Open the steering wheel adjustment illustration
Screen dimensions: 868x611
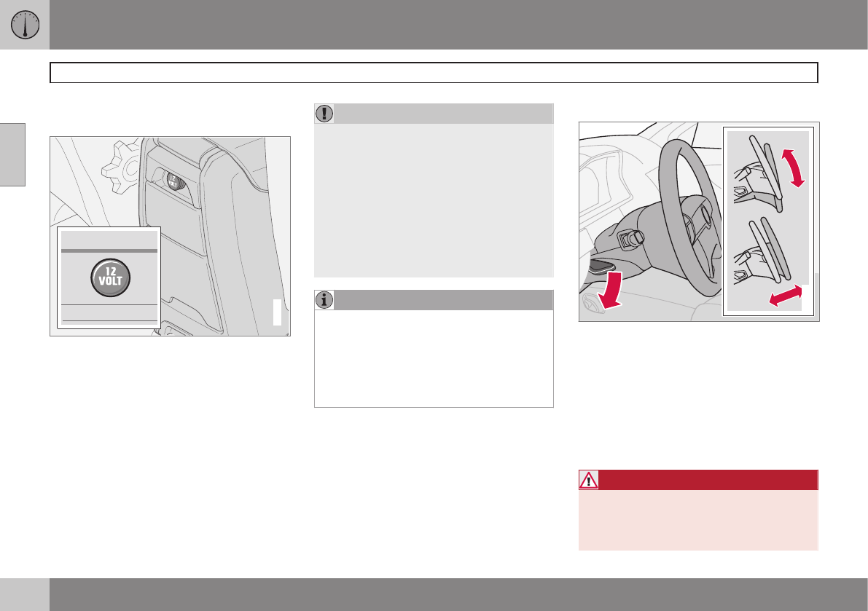(699, 221)
